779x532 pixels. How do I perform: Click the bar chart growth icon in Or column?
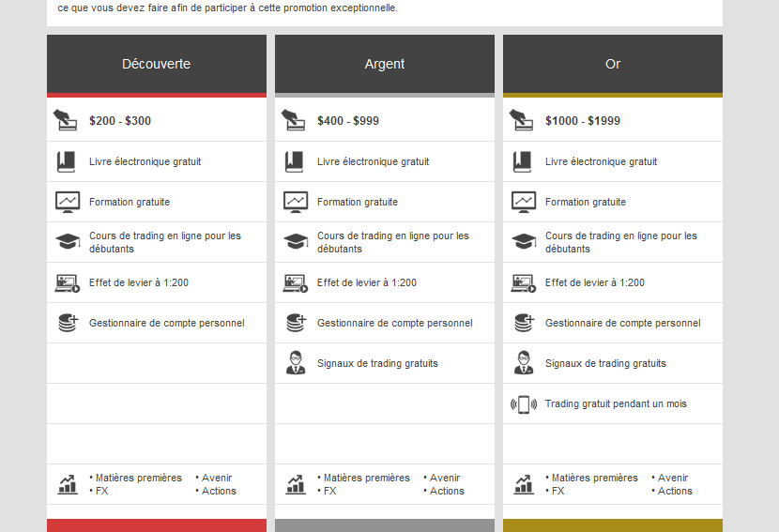tap(524, 484)
